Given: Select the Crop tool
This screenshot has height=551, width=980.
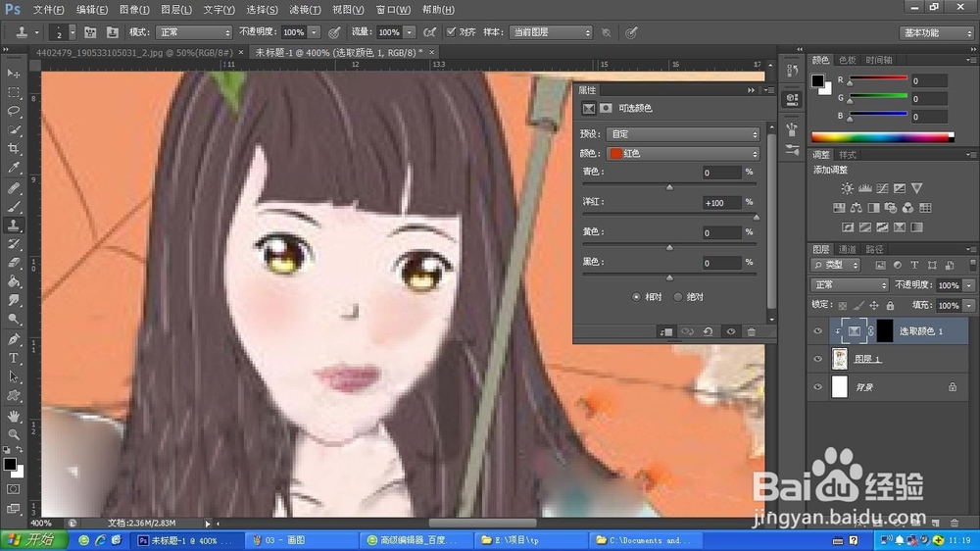Looking at the screenshot, I should 13,149.
